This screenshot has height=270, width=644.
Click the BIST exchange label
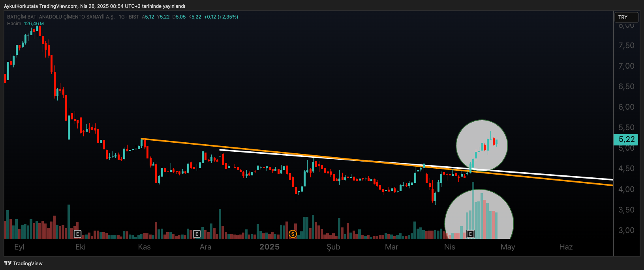(134, 17)
